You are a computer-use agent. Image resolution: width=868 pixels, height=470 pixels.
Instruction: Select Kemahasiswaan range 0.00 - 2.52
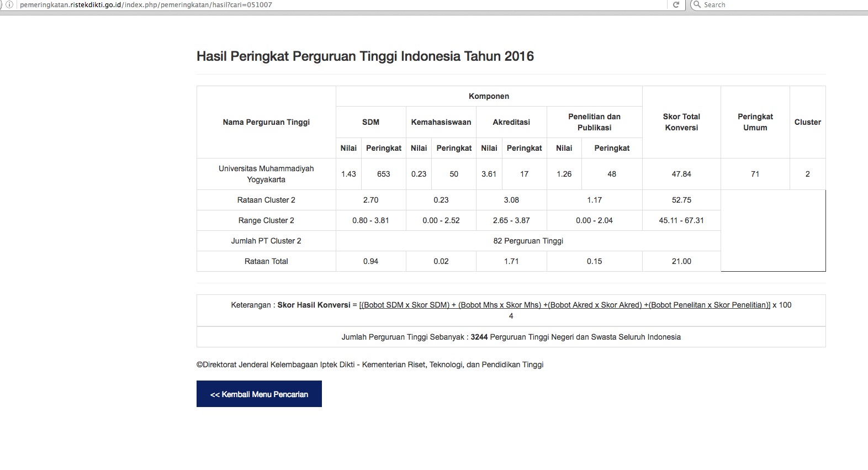[x=441, y=220]
